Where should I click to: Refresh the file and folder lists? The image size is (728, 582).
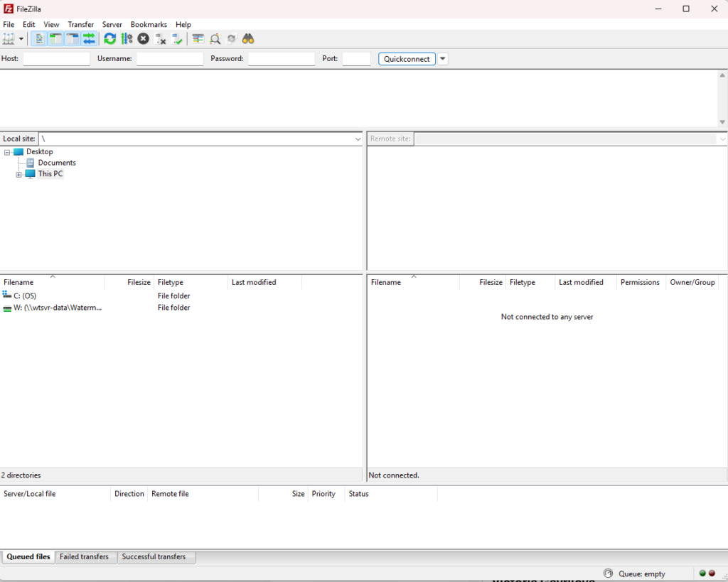click(110, 39)
